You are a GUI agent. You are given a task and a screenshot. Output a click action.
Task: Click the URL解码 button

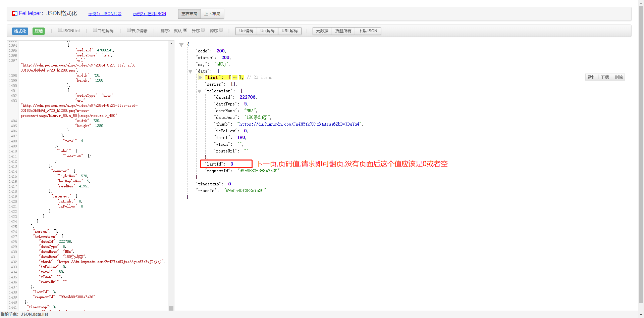tap(289, 31)
